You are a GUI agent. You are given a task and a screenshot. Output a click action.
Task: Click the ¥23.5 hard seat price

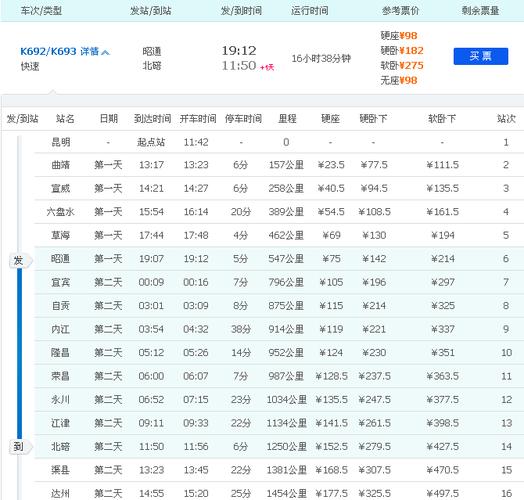tap(331, 165)
